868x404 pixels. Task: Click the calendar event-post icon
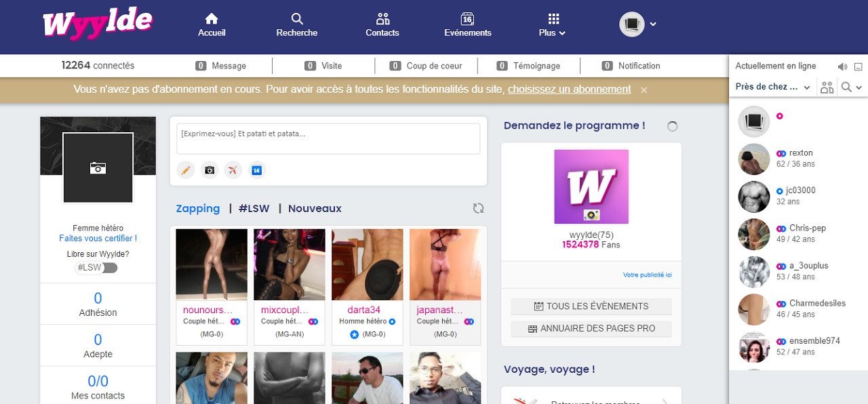click(256, 170)
